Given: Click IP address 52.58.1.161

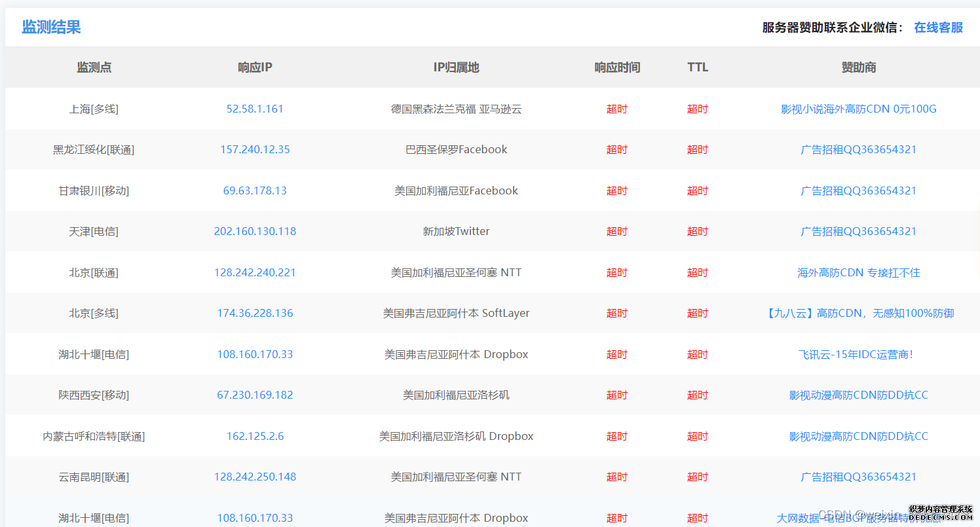Looking at the screenshot, I should tap(255, 109).
